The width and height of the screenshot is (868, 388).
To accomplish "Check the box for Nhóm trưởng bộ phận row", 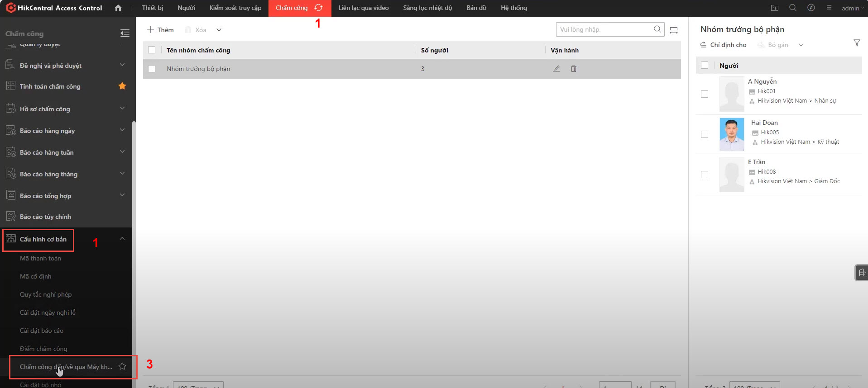I will pos(152,69).
